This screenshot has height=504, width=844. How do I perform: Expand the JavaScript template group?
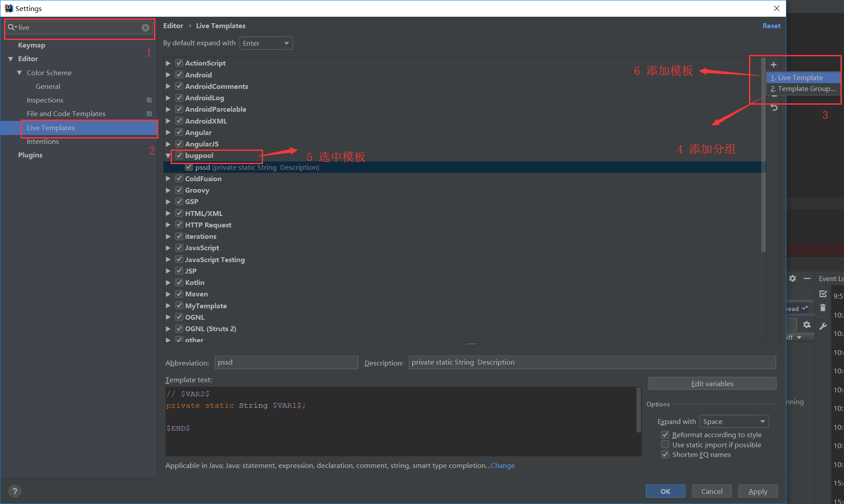[168, 248]
